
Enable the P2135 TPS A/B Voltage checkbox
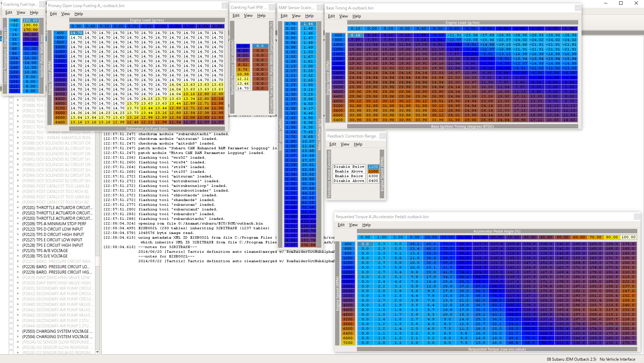pyautogui.click(x=11, y=251)
